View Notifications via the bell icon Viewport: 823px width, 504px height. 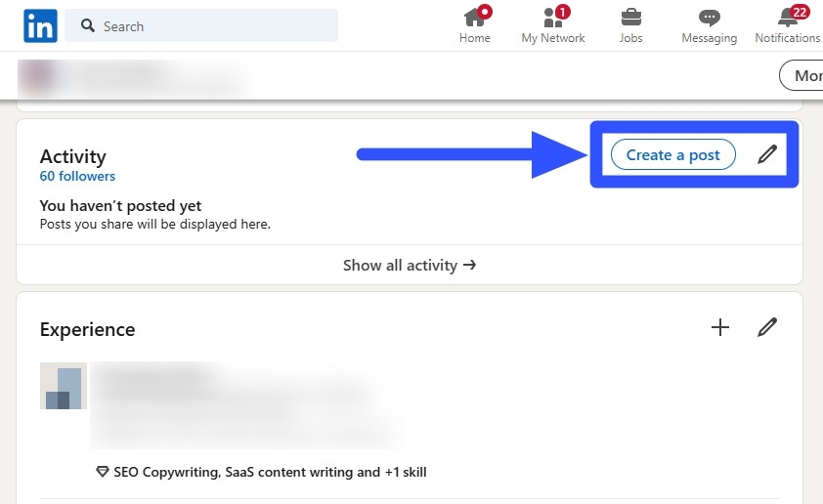(787, 26)
